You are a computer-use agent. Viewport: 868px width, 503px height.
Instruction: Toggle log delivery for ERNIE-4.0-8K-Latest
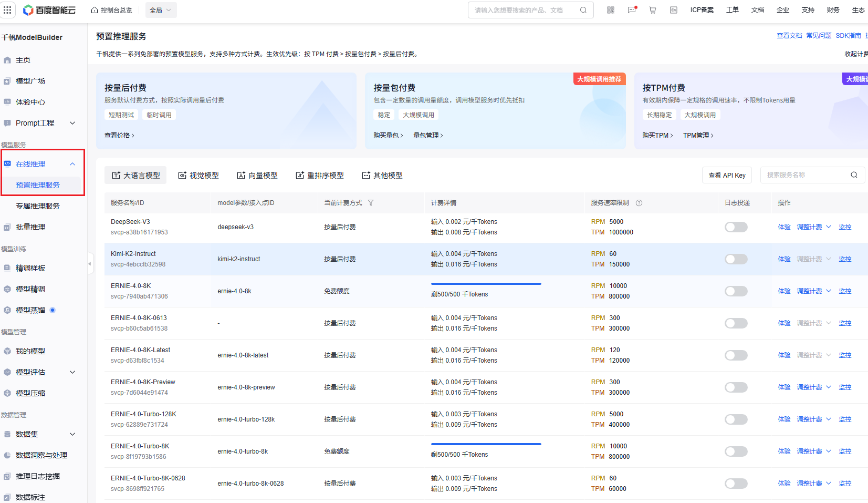tap(736, 355)
